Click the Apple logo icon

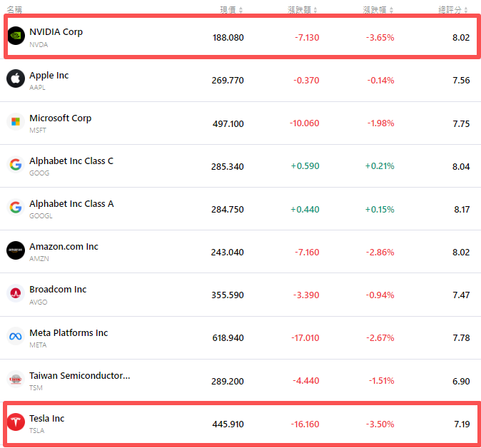[x=16, y=78]
